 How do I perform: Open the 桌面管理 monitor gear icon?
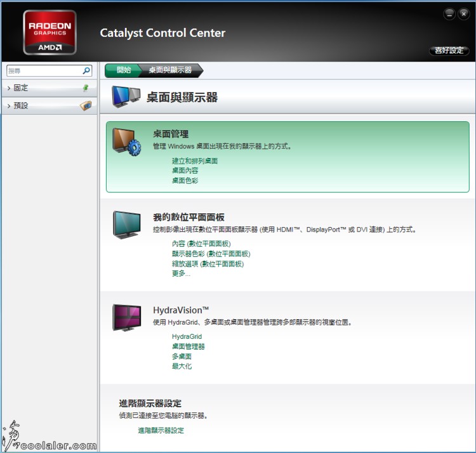tap(127, 141)
